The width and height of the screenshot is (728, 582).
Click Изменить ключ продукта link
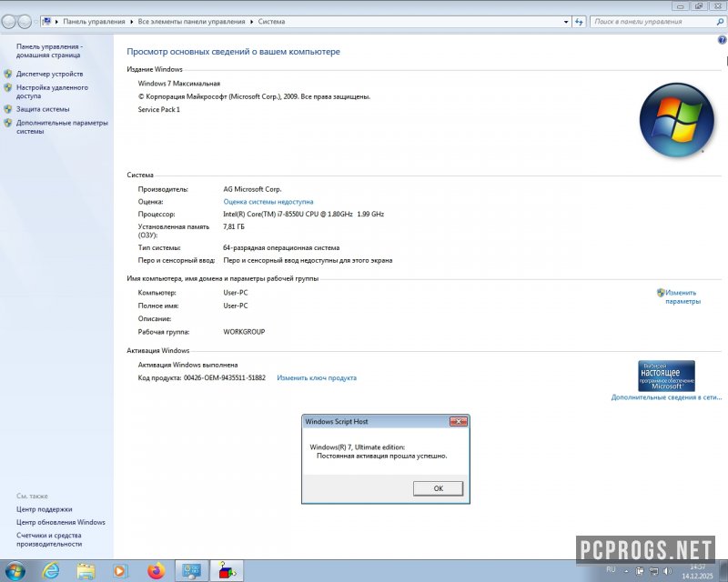click(317, 377)
